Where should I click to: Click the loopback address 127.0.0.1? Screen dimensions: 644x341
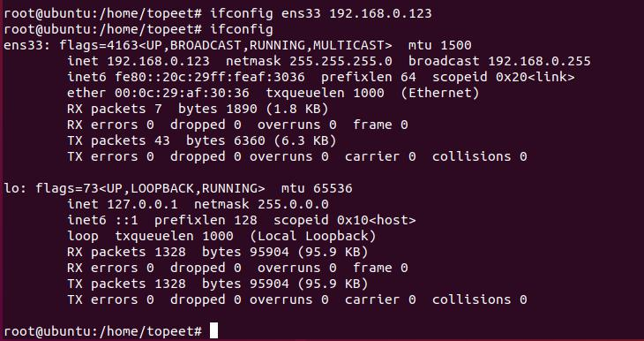[x=142, y=204]
